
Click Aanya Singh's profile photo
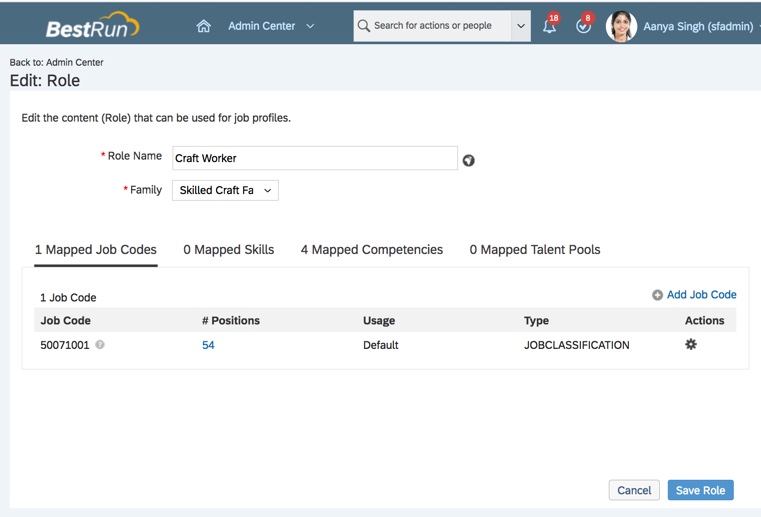pyautogui.click(x=621, y=26)
